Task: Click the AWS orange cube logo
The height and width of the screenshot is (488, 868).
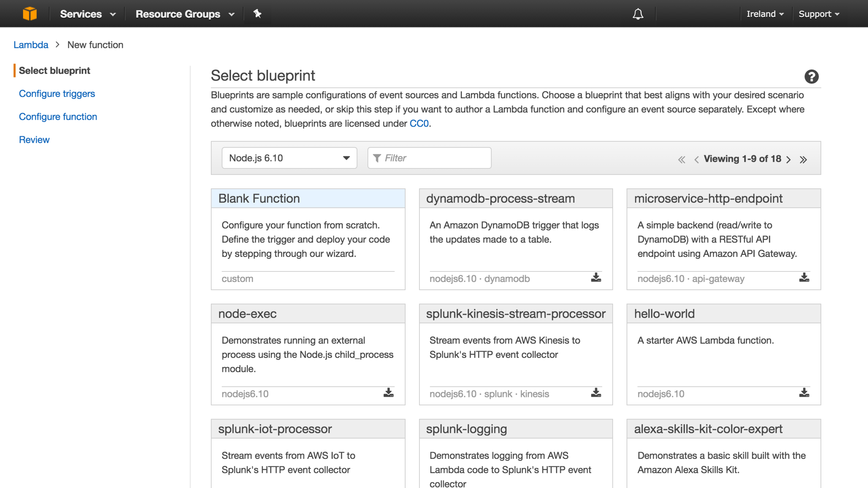Action: pos(30,14)
